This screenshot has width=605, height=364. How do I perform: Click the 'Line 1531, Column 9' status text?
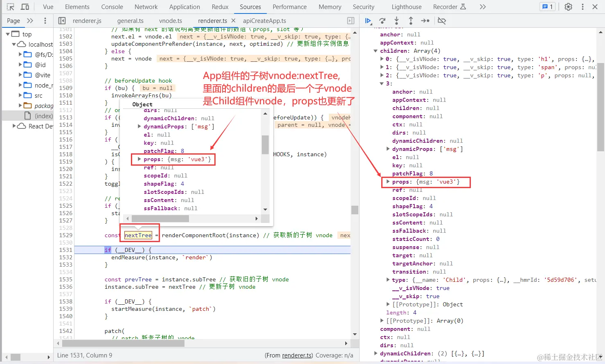tap(85, 355)
